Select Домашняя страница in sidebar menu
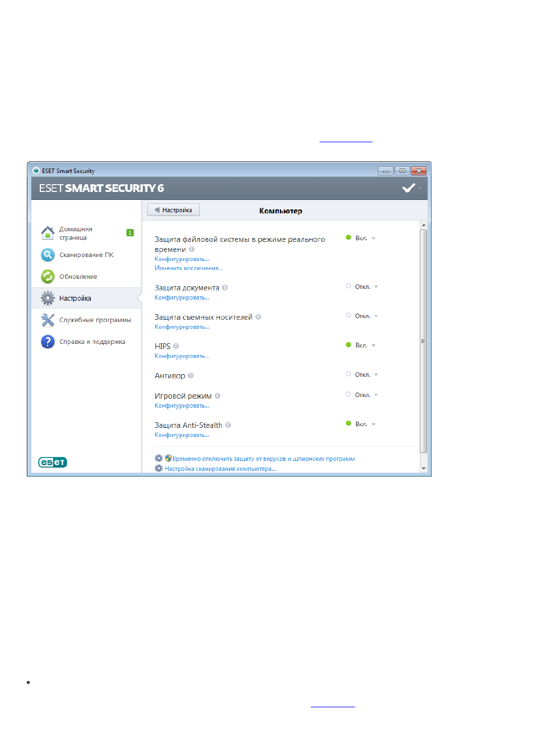 coord(87,233)
